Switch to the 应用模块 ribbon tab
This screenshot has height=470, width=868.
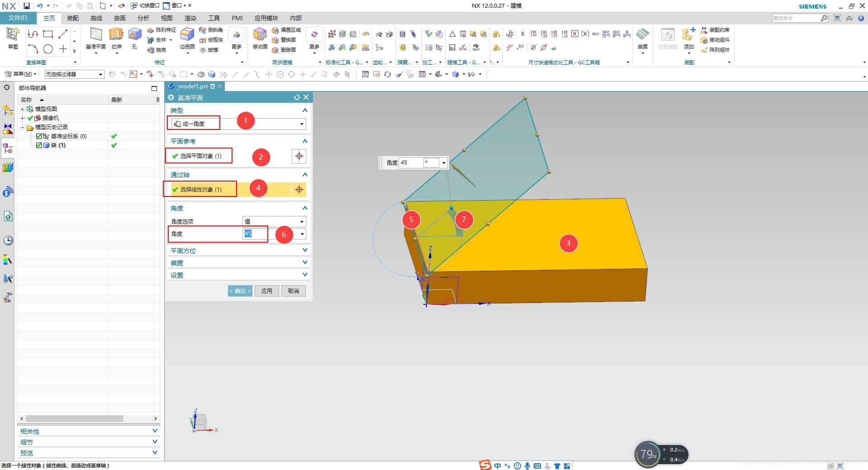266,18
